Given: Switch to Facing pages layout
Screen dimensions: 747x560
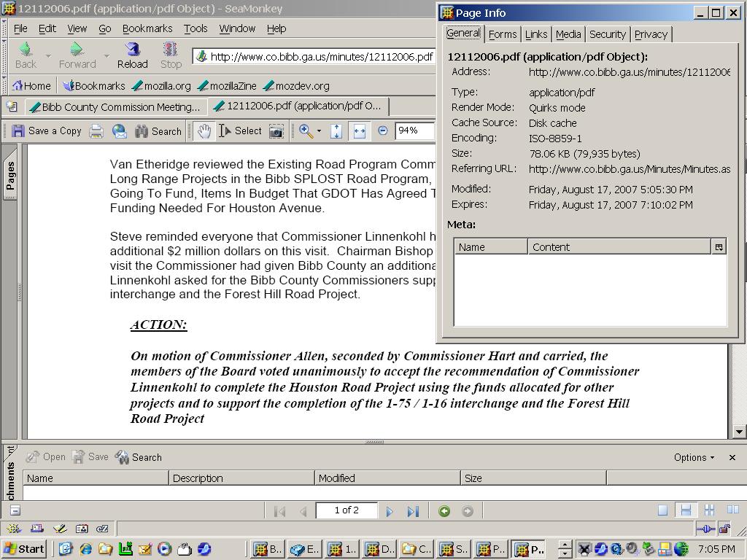Looking at the screenshot, I should coord(732,510).
